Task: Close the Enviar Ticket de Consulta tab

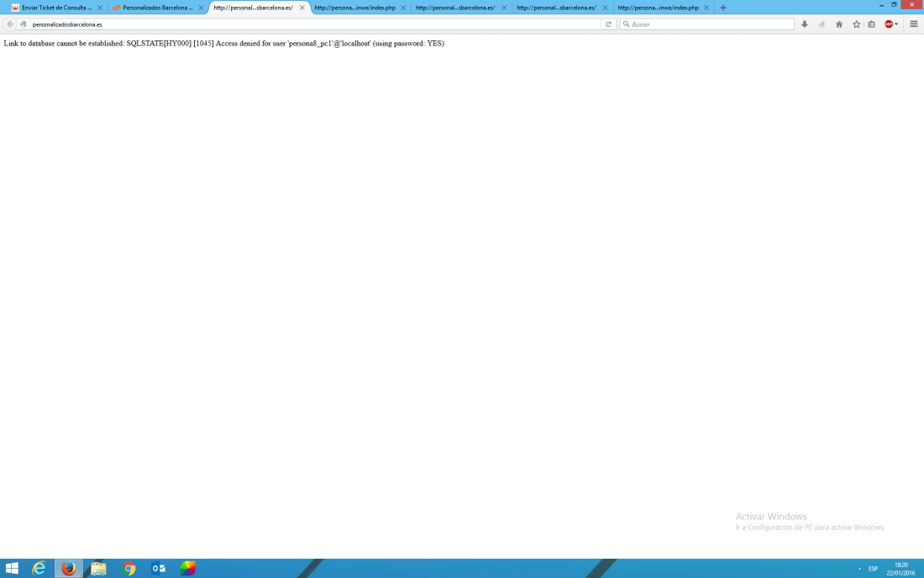Action: [100, 8]
